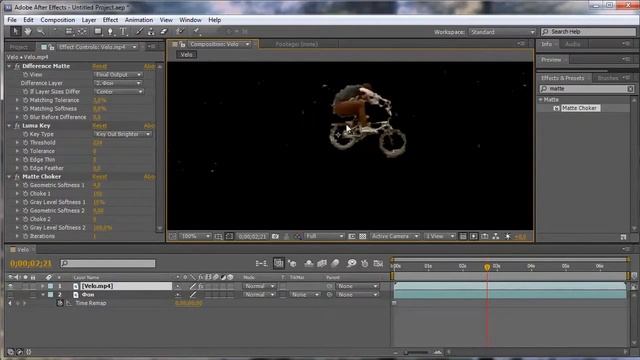Reset the Matte Choker effect
The height and width of the screenshot is (360, 640).
(x=99, y=177)
